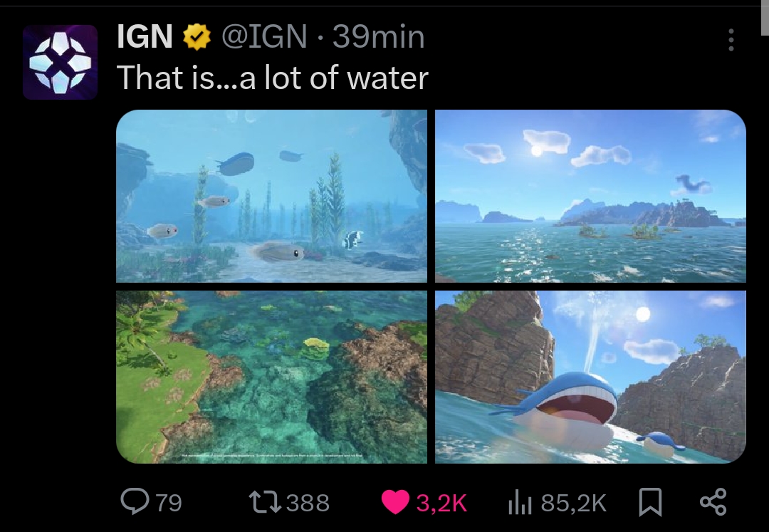
Task: Open the aerial coral reef shore image
Action: [271, 377]
